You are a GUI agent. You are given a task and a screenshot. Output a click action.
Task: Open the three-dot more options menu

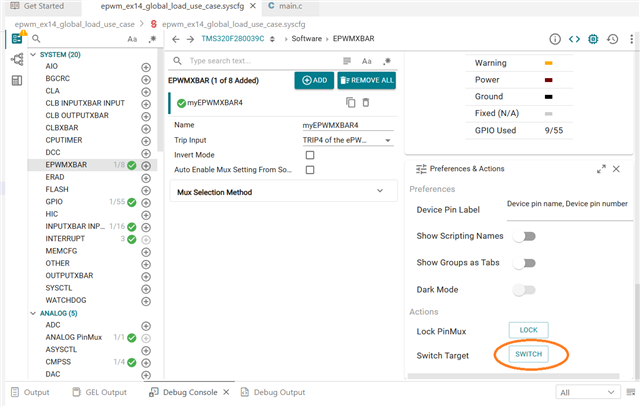click(631, 39)
